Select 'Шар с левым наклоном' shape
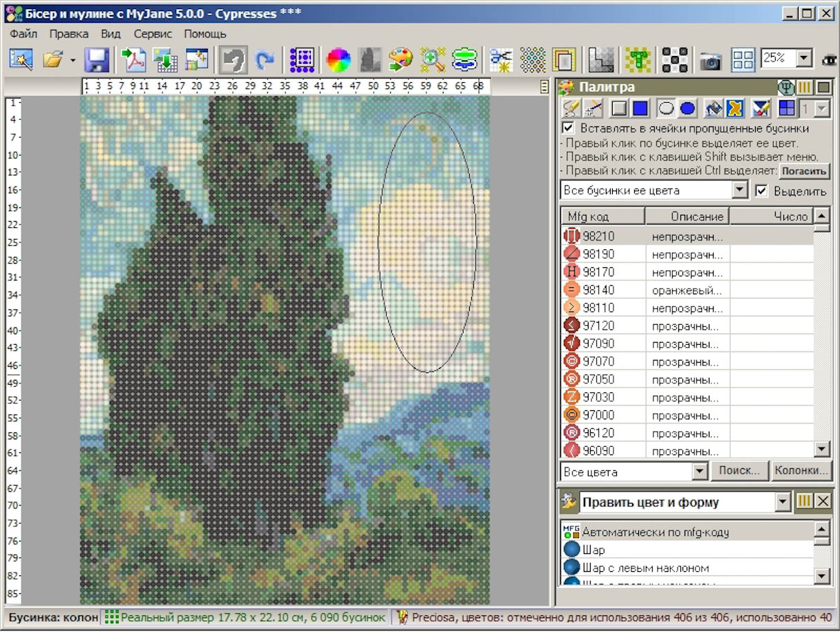This screenshot has width=840, height=632. pyautogui.click(x=687, y=568)
